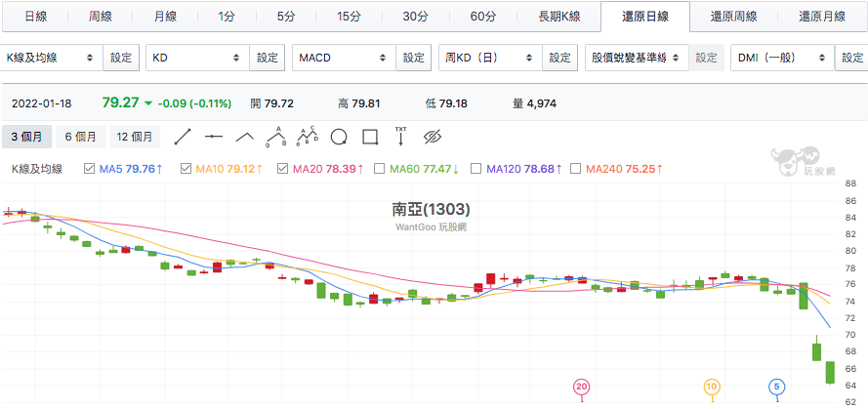Screen dimensions: 868x409
Task: Select the circle drawing tool
Action: 339,136
